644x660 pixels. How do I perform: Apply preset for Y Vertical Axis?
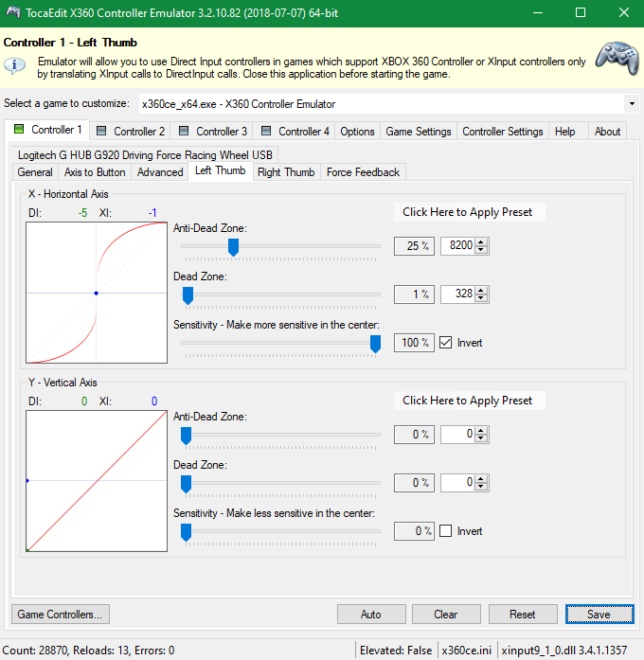pyautogui.click(x=469, y=401)
